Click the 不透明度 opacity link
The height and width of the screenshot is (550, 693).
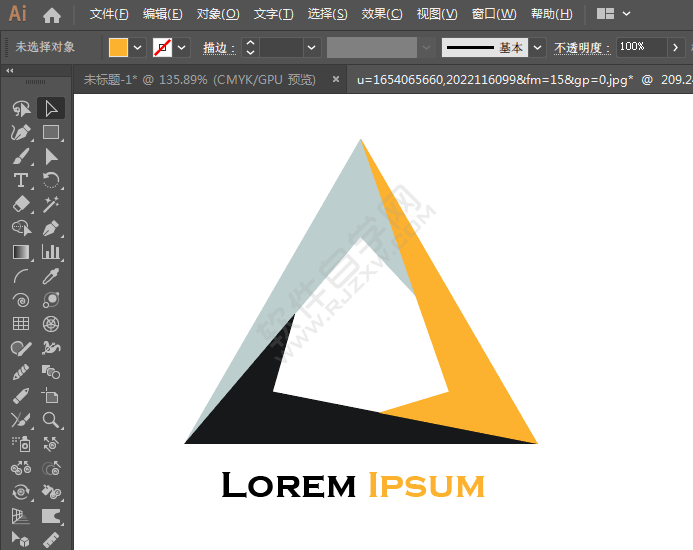coord(582,47)
